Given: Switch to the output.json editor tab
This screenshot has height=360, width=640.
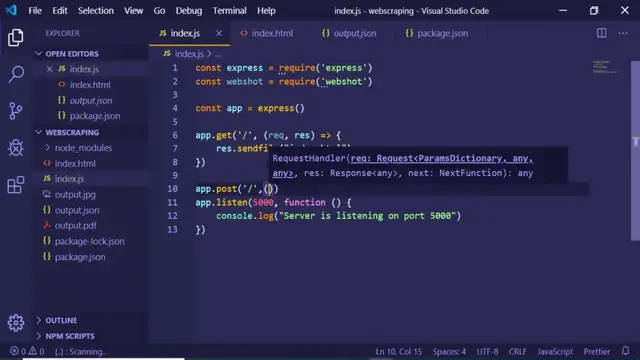Looking at the screenshot, I should click(349, 33).
